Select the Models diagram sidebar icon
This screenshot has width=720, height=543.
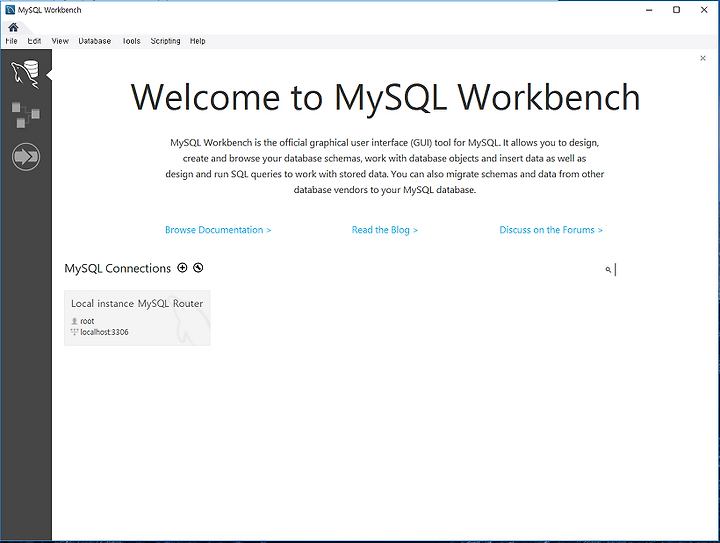[x=26, y=115]
